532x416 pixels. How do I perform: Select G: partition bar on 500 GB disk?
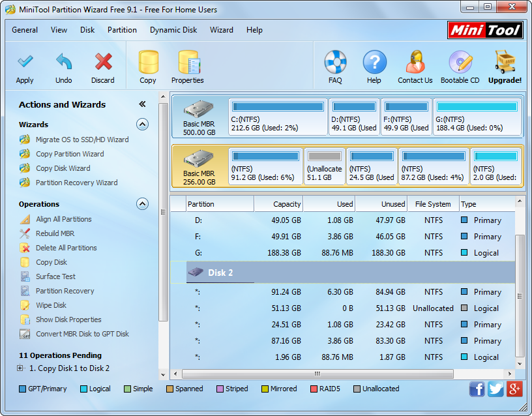[x=477, y=117]
